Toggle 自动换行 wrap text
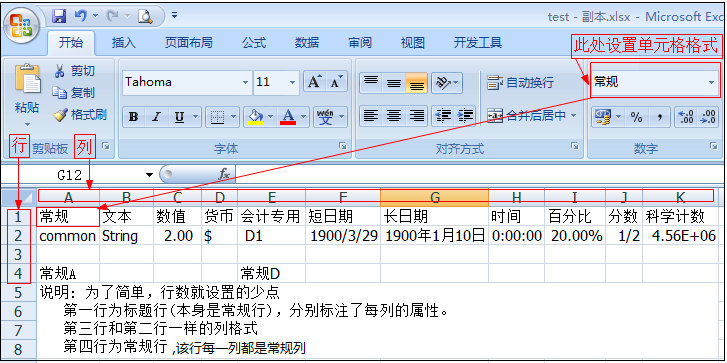Image resolution: width=727 pixels, height=363 pixels. coord(520,83)
